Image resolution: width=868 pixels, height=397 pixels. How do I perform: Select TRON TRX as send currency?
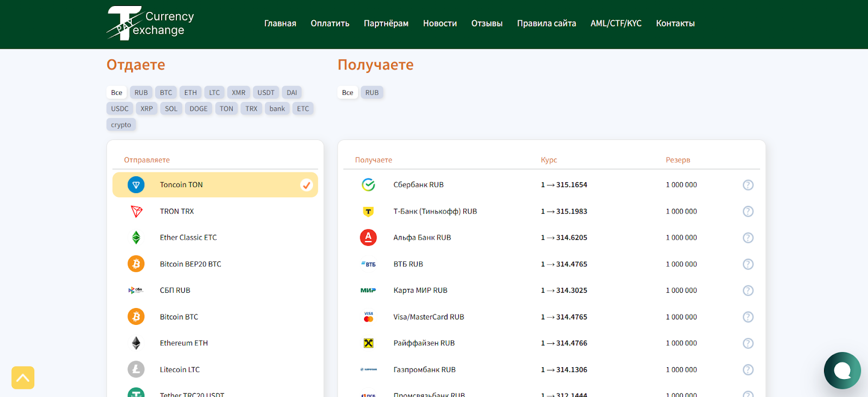tap(215, 212)
